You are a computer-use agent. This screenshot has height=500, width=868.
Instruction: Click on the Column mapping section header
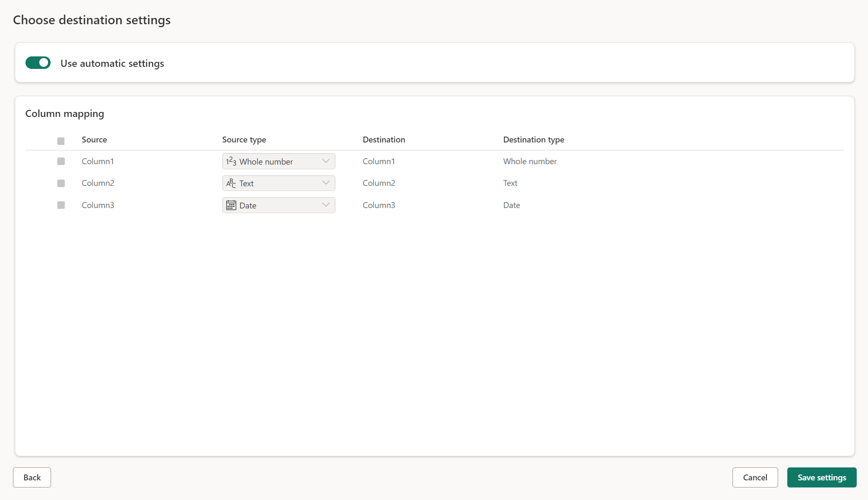64,113
